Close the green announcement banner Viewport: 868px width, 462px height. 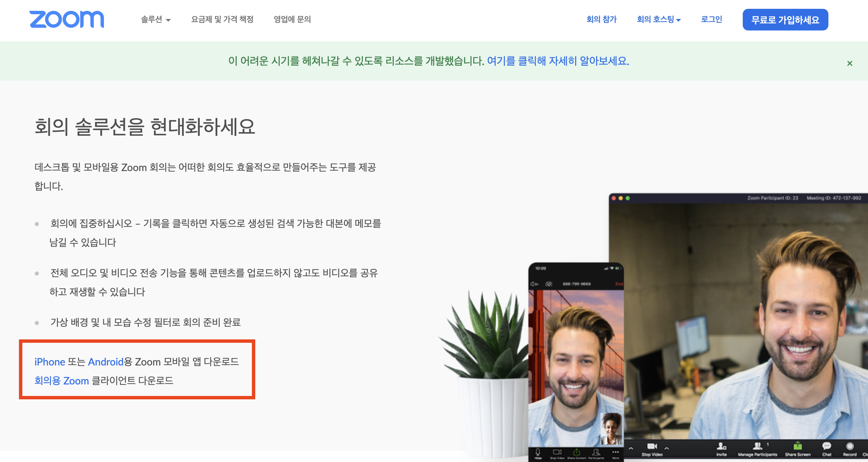[849, 63]
